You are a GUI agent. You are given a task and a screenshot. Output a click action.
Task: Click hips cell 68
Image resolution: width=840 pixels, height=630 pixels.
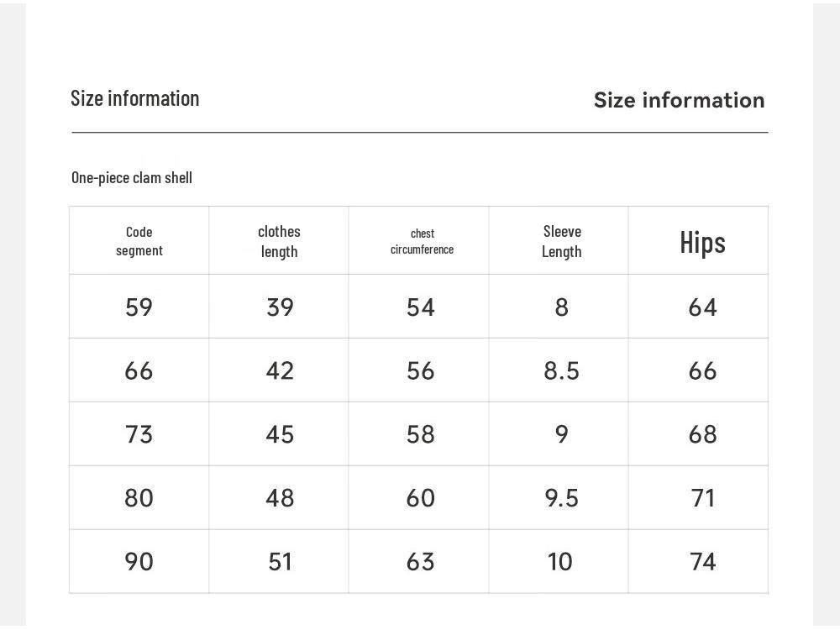tap(702, 434)
